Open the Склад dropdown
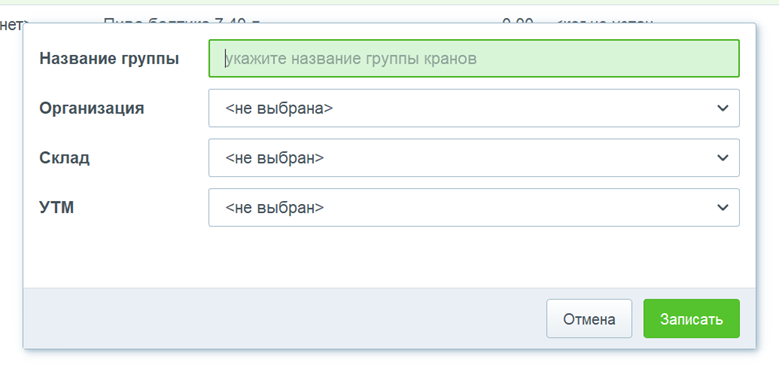Screen dimensions: 779x372 (x=474, y=158)
